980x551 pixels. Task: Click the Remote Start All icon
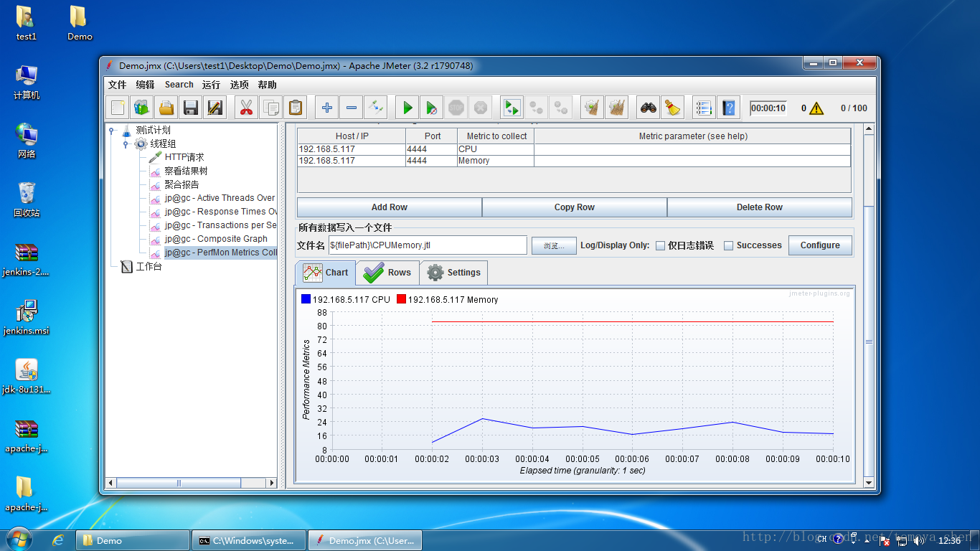coord(512,108)
